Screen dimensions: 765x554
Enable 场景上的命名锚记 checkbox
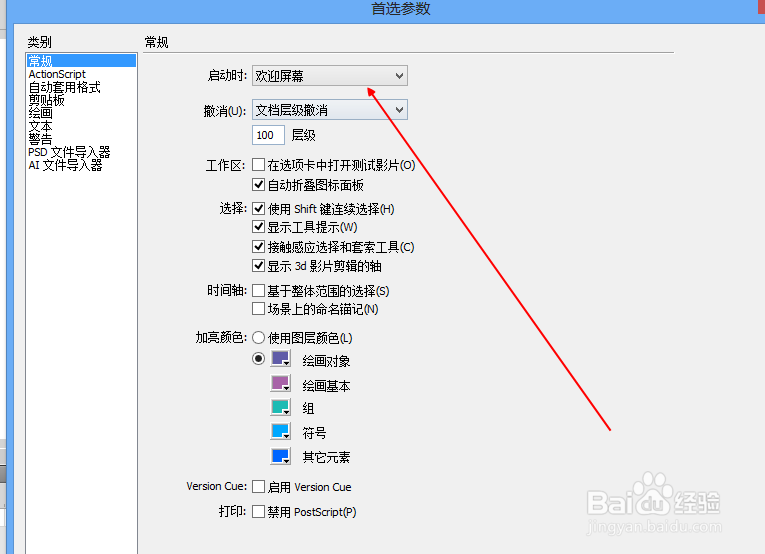pos(259,309)
